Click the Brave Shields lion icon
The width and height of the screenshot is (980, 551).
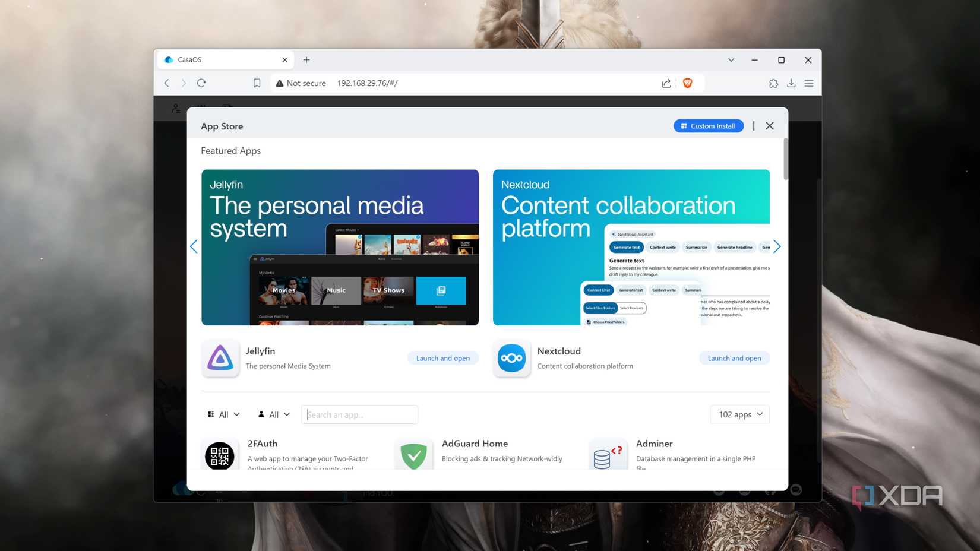point(687,83)
